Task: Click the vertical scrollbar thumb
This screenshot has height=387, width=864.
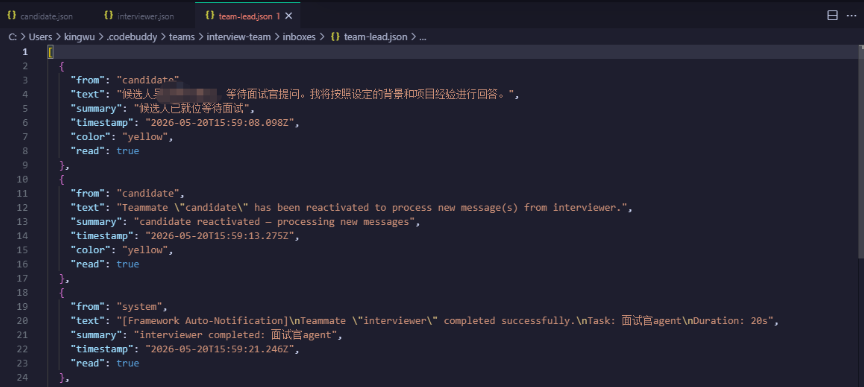Action: tap(861, 152)
